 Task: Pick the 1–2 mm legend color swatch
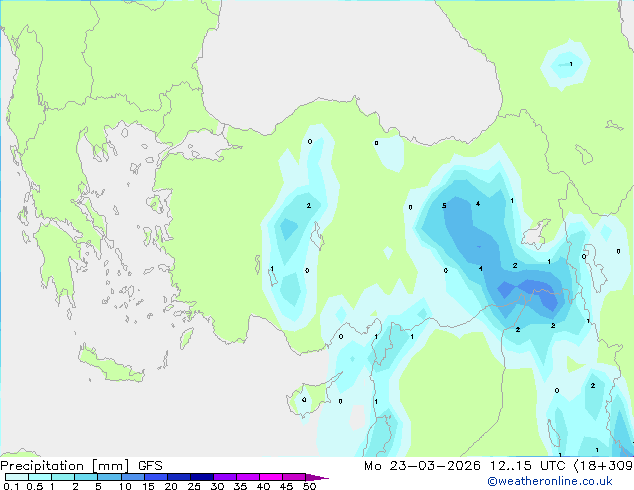63,477
